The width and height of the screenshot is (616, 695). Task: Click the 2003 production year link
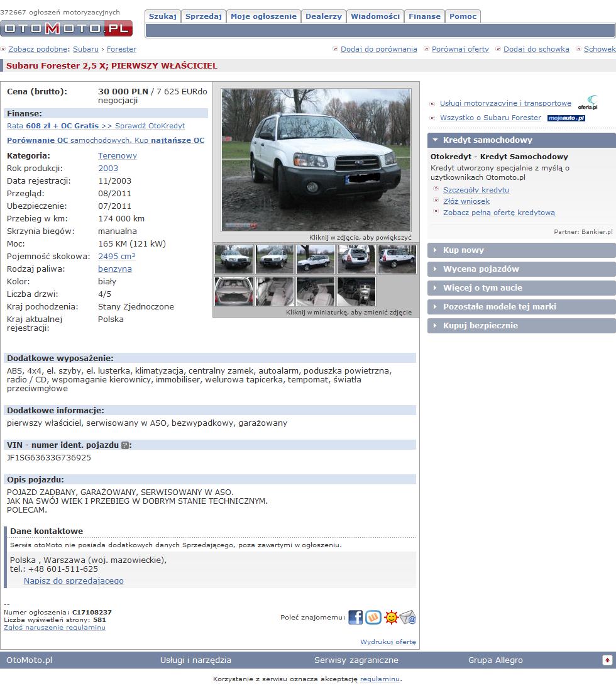108,169
